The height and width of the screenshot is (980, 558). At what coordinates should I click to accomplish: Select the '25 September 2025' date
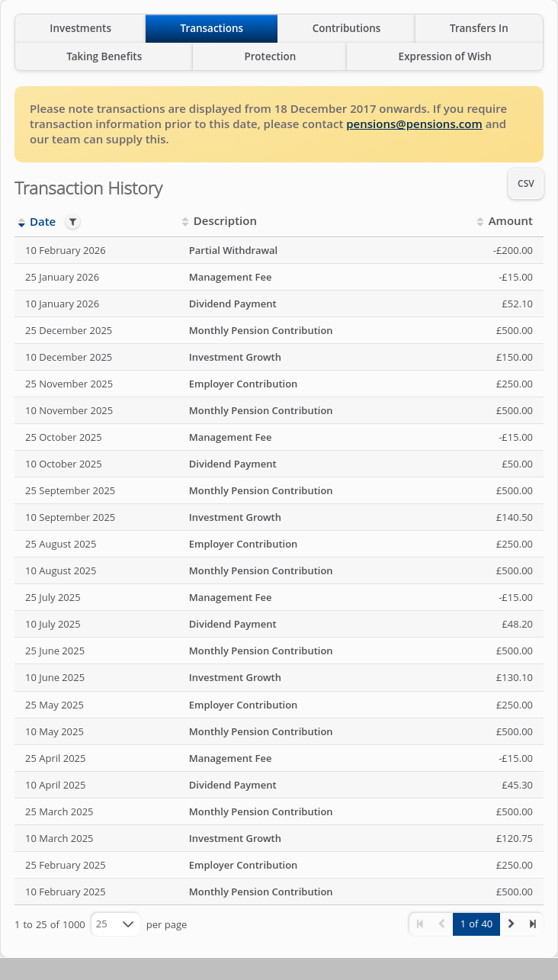tap(70, 490)
